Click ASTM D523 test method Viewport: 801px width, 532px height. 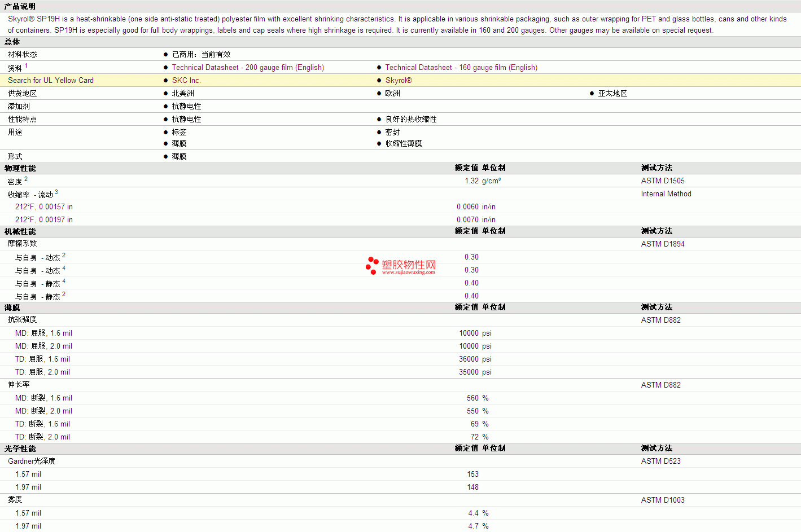[661, 461]
